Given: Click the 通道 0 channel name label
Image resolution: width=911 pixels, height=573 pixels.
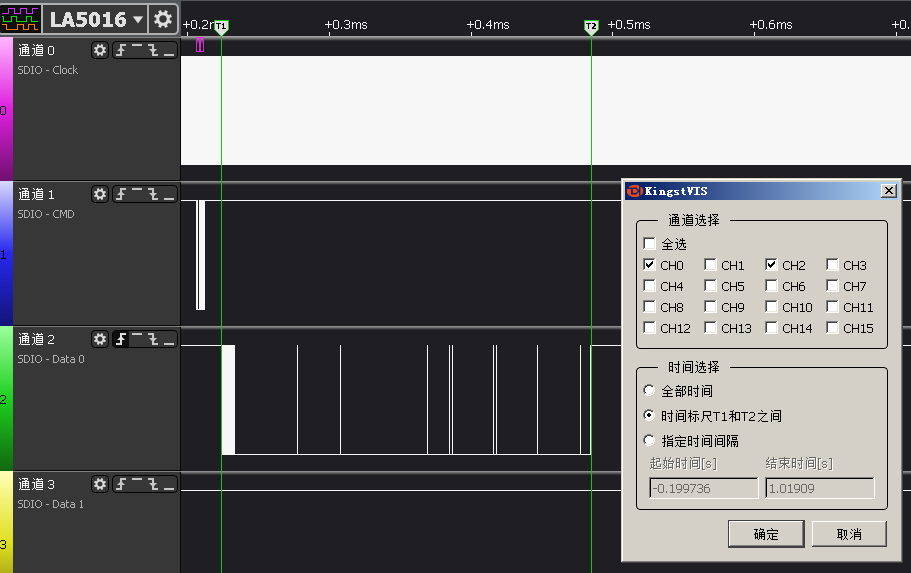Looking at the screenshot, I should tap(36, 51).
